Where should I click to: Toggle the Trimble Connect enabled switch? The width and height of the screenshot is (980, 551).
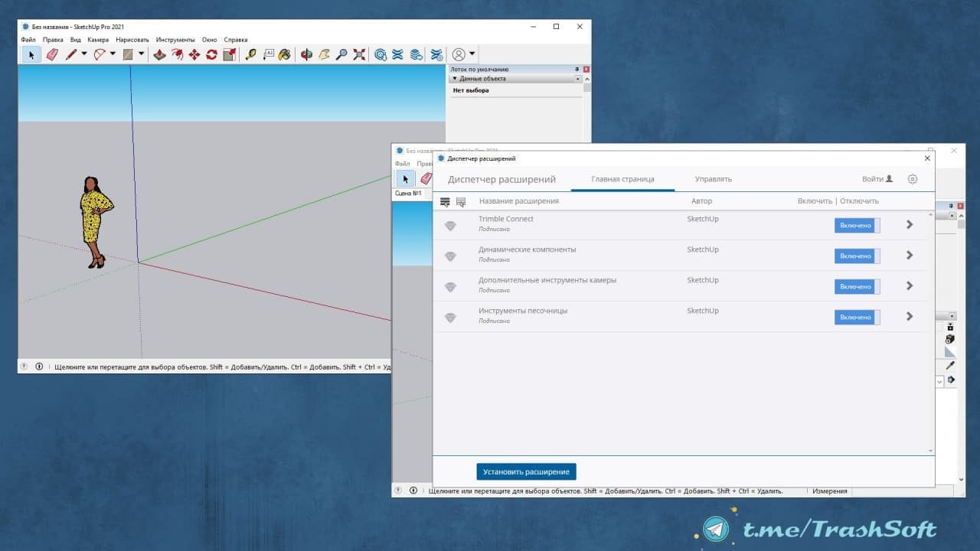tap(857, 225)
